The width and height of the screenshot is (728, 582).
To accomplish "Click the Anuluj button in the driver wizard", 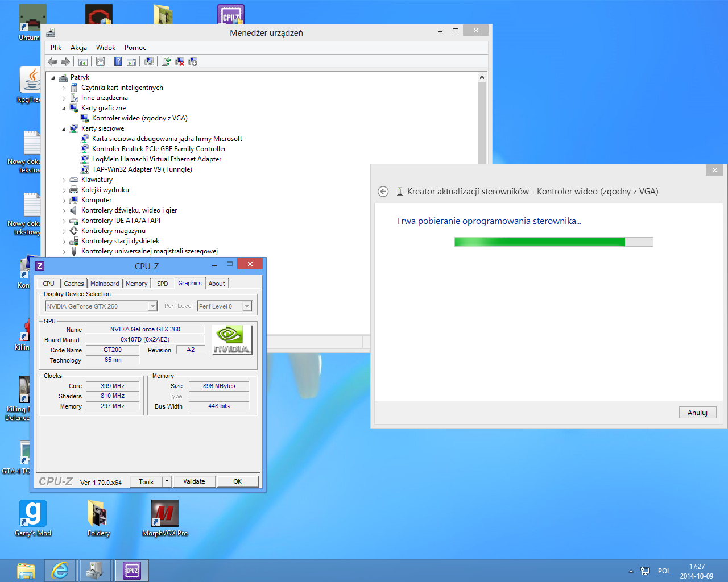I will click(697, 413).
